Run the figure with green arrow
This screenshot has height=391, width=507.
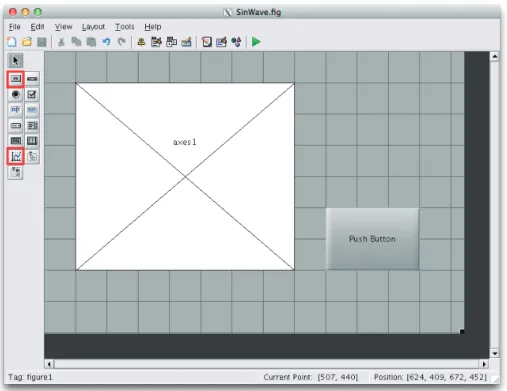click(x=256, y=42)
